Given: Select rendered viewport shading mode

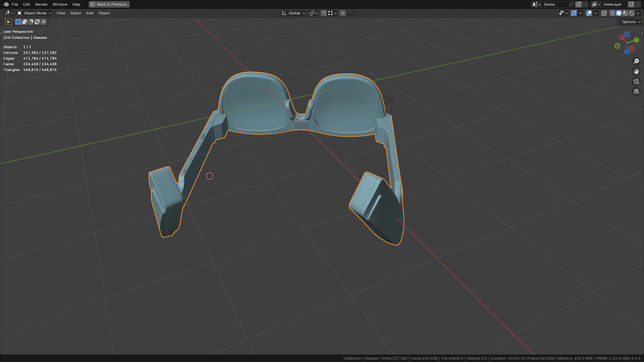Looking at the screenshot, I should pos(632,13).
